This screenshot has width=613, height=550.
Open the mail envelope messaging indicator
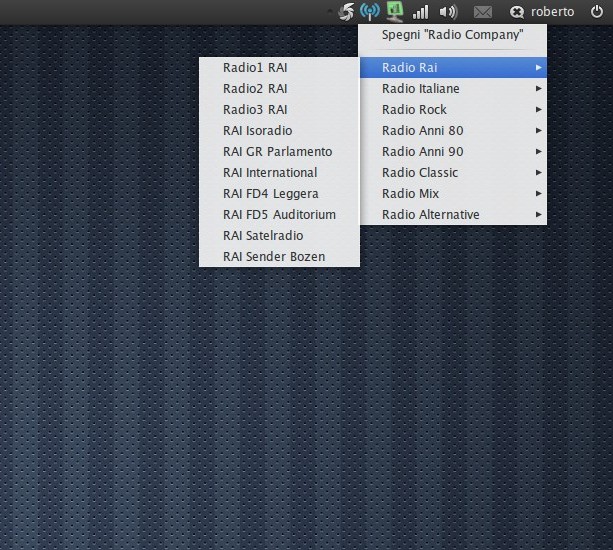483,12
